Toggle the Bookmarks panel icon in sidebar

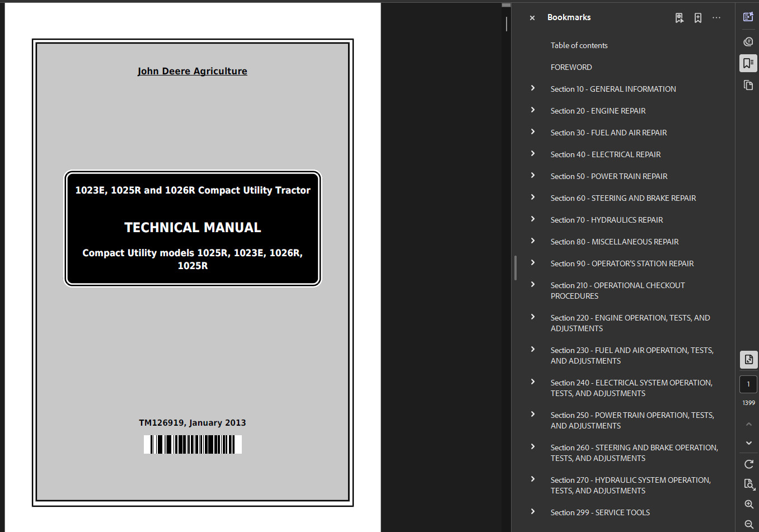click(748, 63)
